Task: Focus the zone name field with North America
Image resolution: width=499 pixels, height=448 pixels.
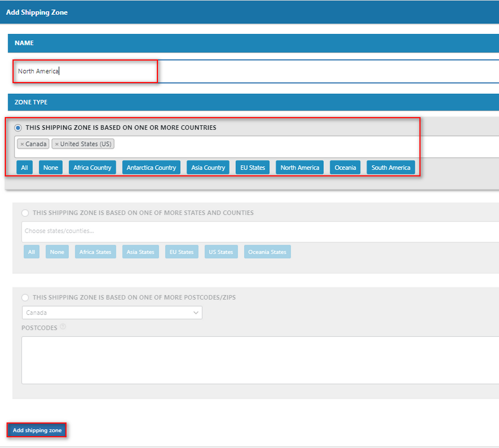Action: point(256,71)
